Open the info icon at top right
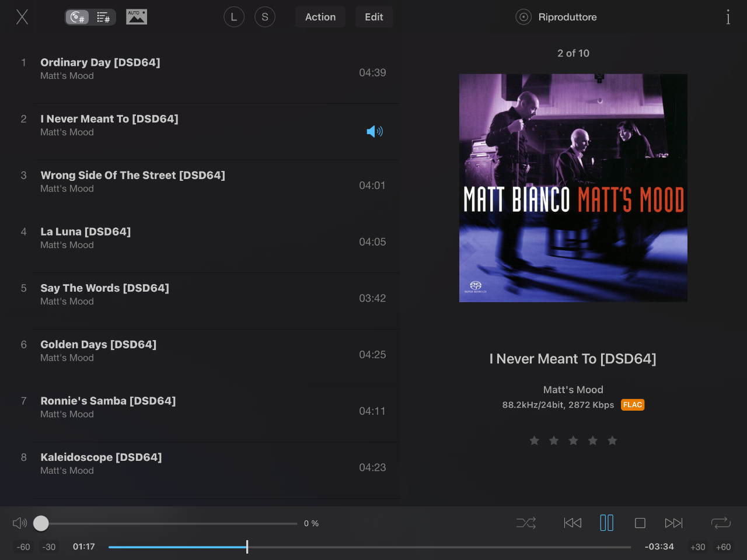 tap(728, 17)
